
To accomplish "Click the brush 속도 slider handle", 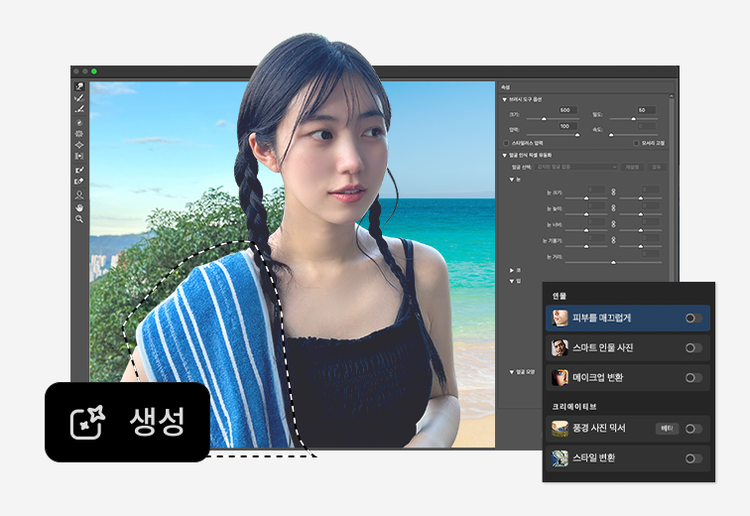I will point(611,134).
